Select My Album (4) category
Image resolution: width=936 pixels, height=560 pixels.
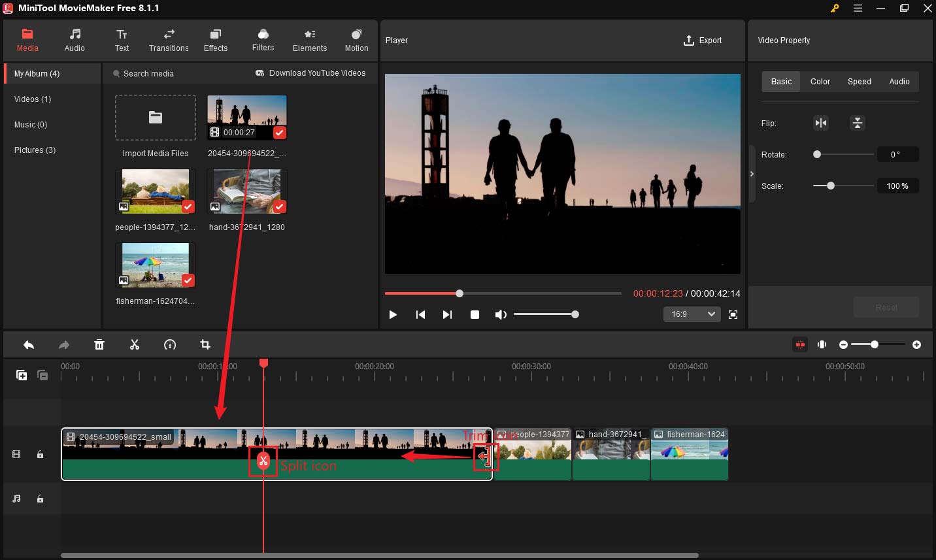(52, 74)
